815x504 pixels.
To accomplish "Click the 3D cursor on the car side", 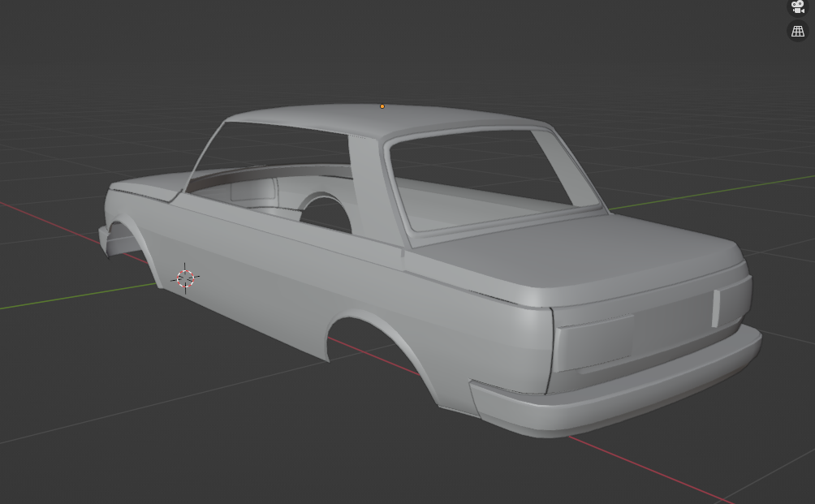I will [185, 278].
